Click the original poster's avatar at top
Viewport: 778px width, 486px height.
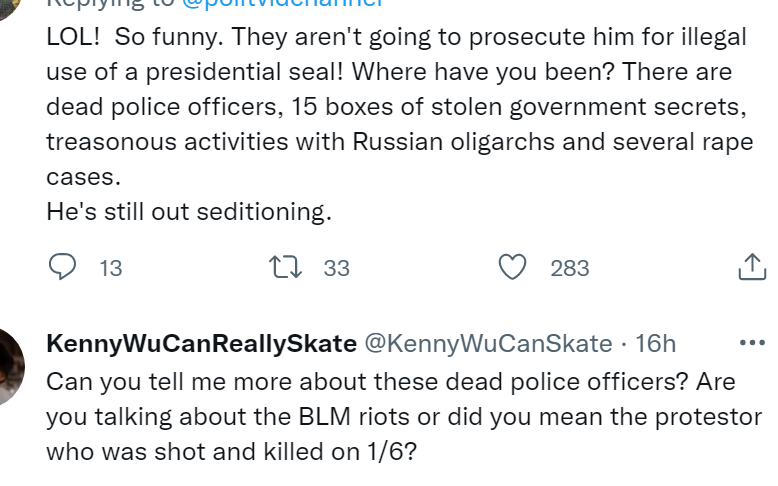[10, 6]
